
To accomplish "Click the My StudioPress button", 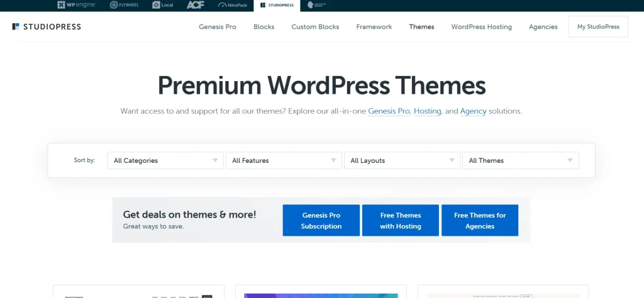I will coord(597,27).
